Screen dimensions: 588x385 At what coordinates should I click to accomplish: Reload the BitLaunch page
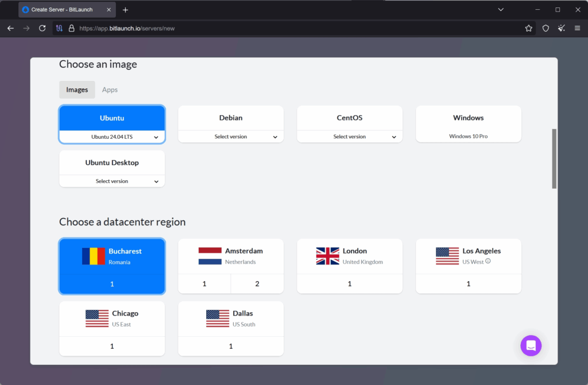tap(42, 28)
